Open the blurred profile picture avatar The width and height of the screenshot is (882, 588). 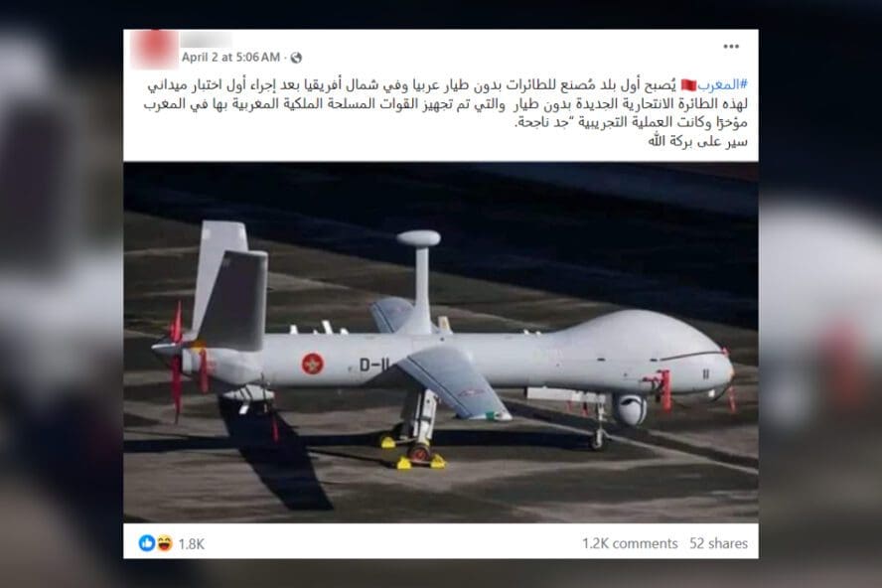[x=154, y=49]
